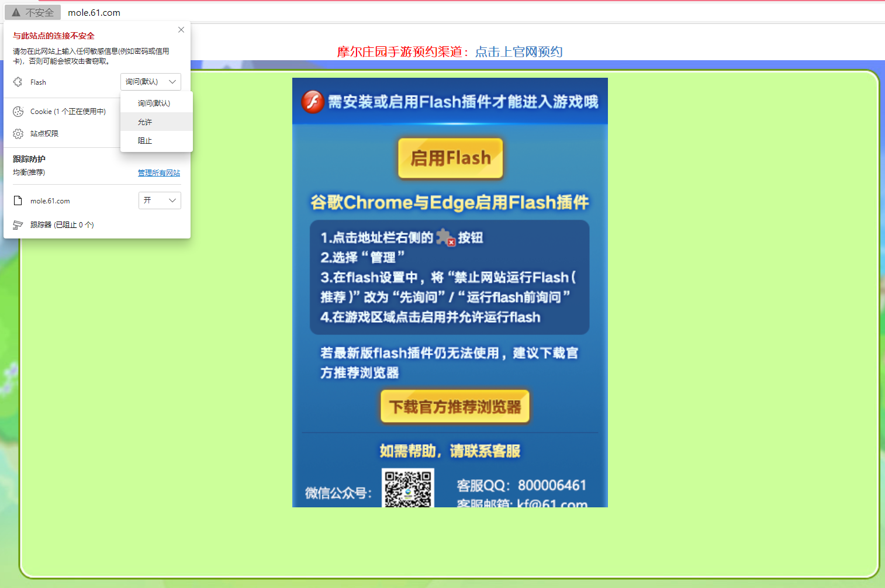Click the red Flash logo in the blue banner

(x=312, y=101)
